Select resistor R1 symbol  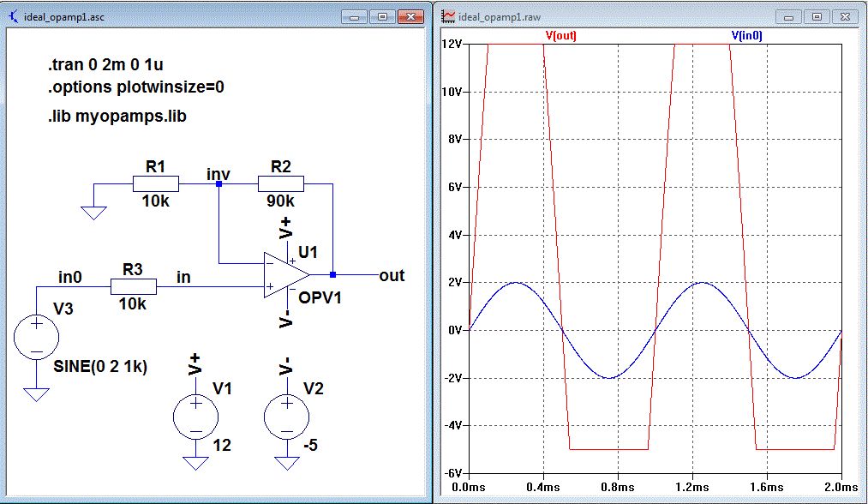click(x=156, y=183)
